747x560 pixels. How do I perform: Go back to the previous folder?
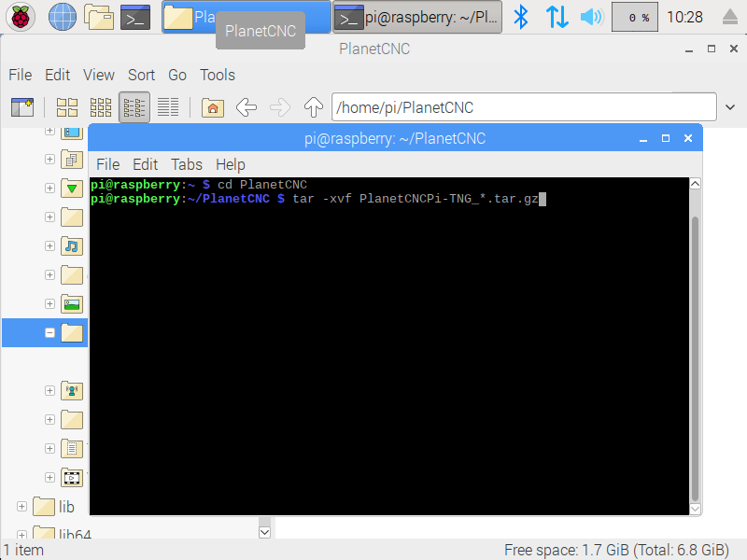coord(247,107)
